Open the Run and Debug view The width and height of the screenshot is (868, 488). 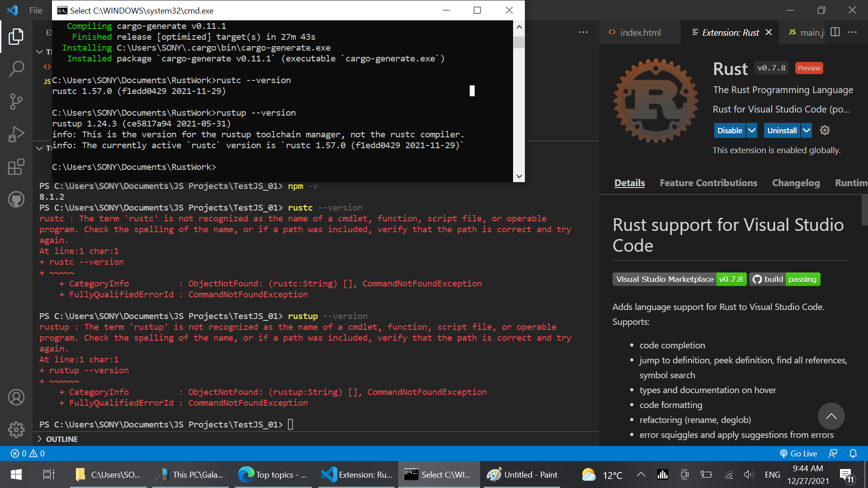tap(16, 134)
